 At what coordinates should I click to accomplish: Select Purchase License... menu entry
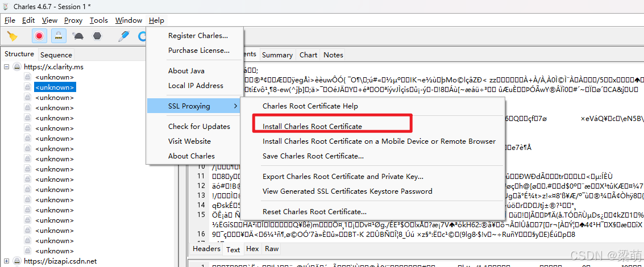tap(199, 51)
